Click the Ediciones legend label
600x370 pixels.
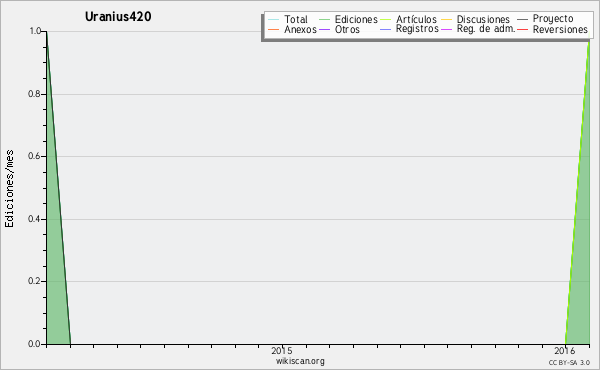pyautogui.click(x=356, y=20)
